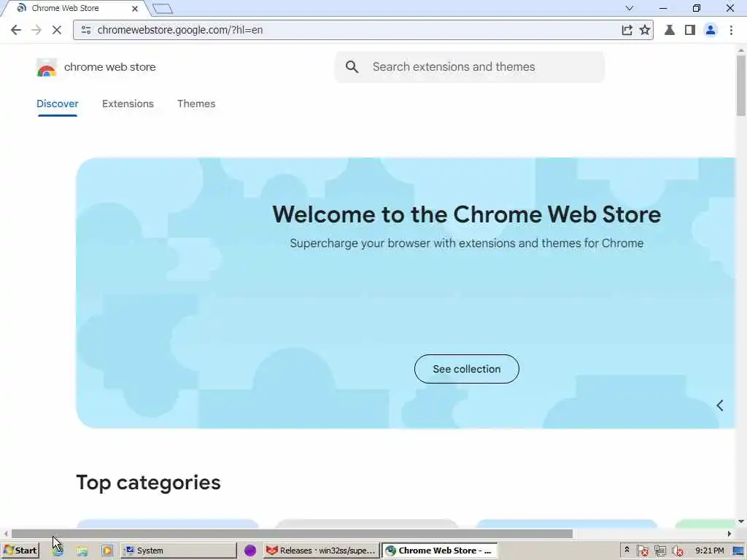
Task: Click the horizontal scroll left arrow
Action: (x=5, y=534)
